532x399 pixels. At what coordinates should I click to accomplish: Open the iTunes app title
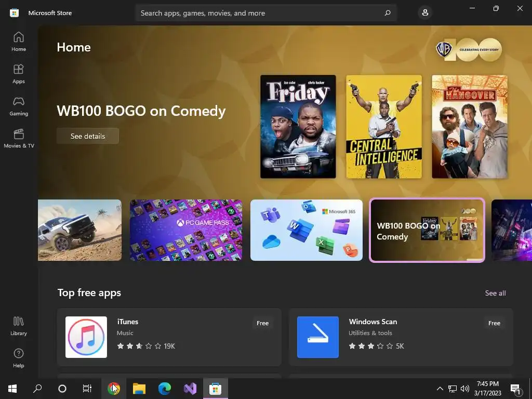128,322
